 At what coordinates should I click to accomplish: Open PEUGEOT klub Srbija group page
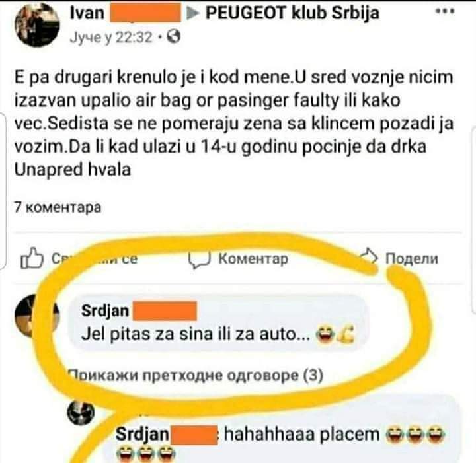(292, 13)
